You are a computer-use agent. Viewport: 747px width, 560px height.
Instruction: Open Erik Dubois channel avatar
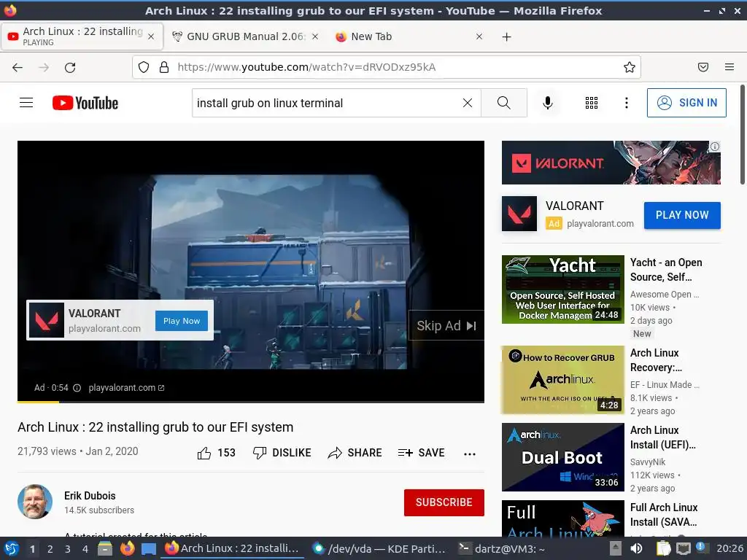click(35, 502)
